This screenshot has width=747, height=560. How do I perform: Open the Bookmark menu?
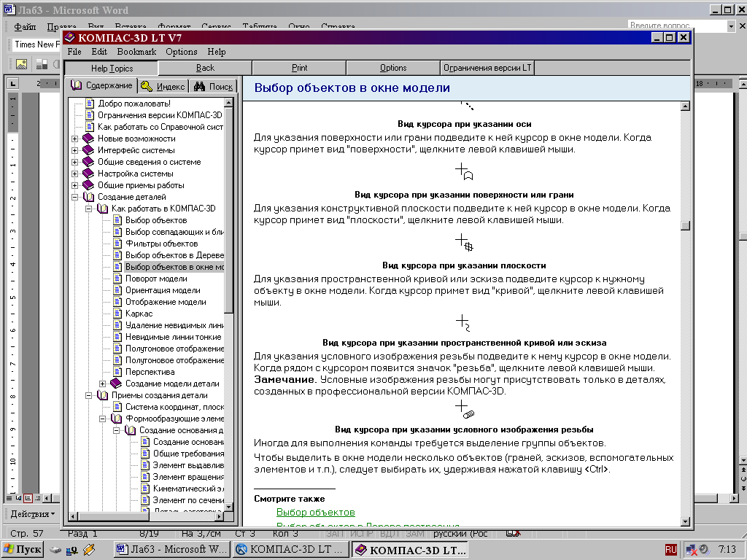(x=136, y=52)
